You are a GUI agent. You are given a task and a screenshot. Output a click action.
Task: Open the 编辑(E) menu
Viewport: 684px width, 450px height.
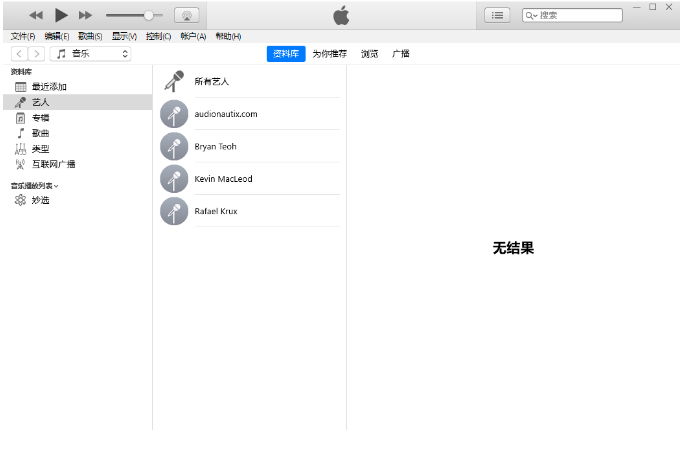(x=57, y=36)
